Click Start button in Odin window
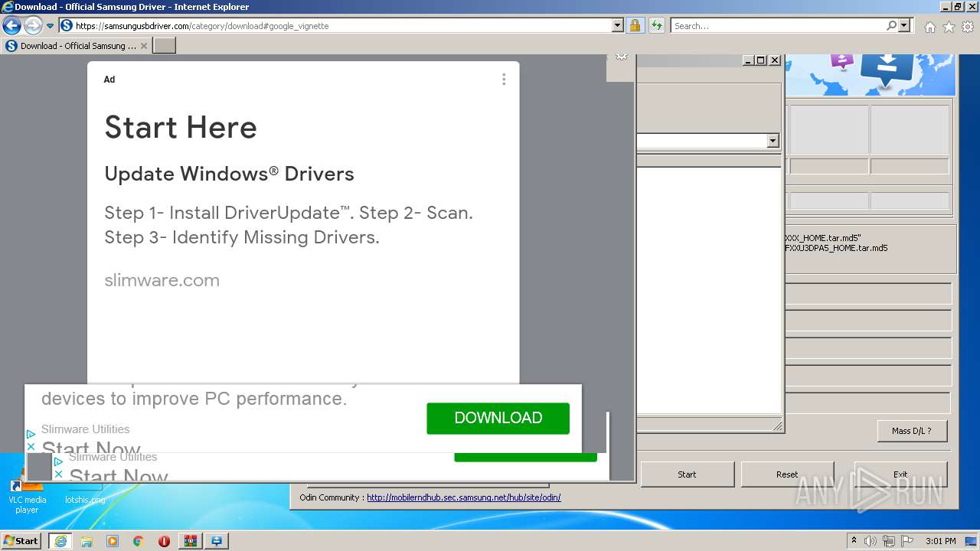The height and width of the screenshot is (551, 980). point(687,474)
